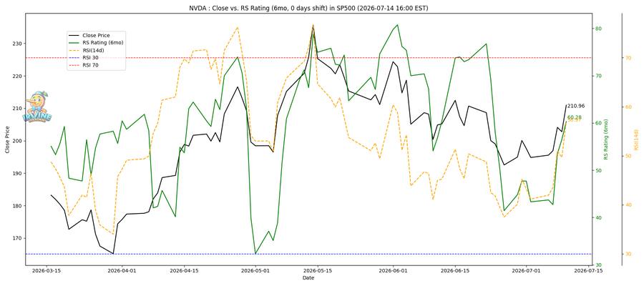
Task: Click the 170 tick on Close Price axis
Action: pos(18,238)
